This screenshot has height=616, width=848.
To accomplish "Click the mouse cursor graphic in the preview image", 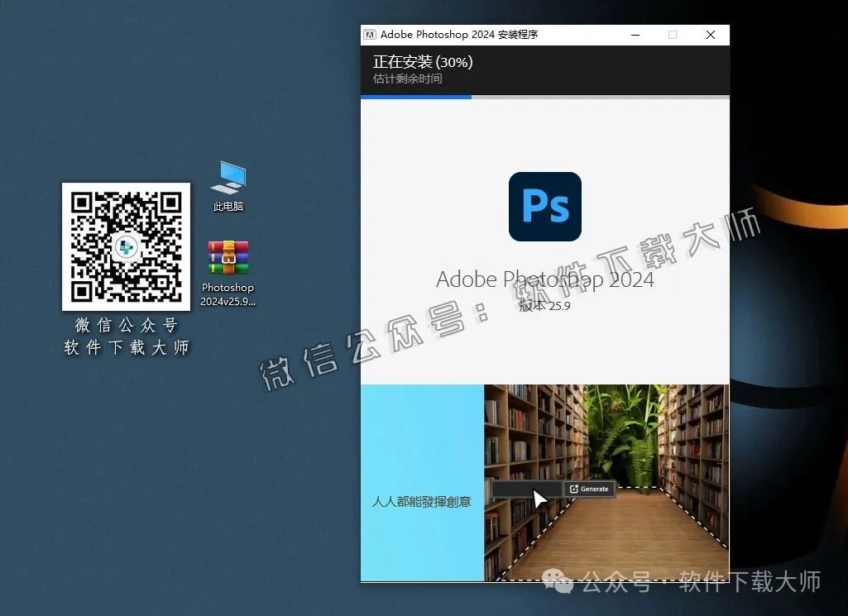I will [539, 498].
